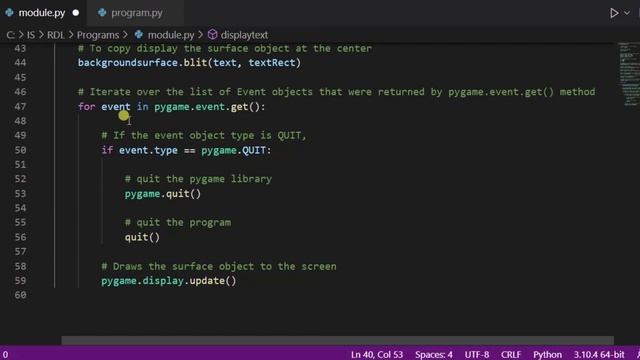Click 'for event in pygame.event.get():' line
The image size is (640, 360).
click(171, 107)
